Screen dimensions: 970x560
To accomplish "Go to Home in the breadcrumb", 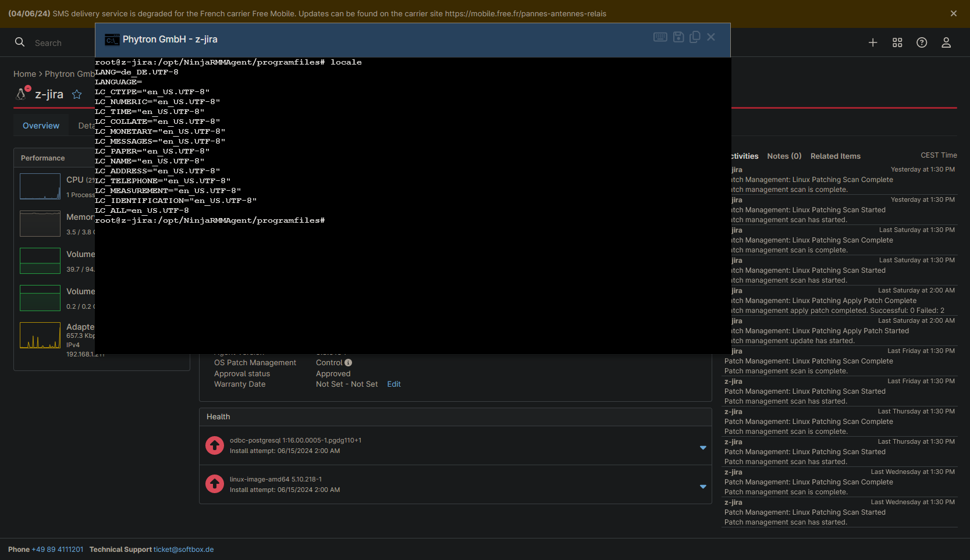I will click(x=24, y=74).
